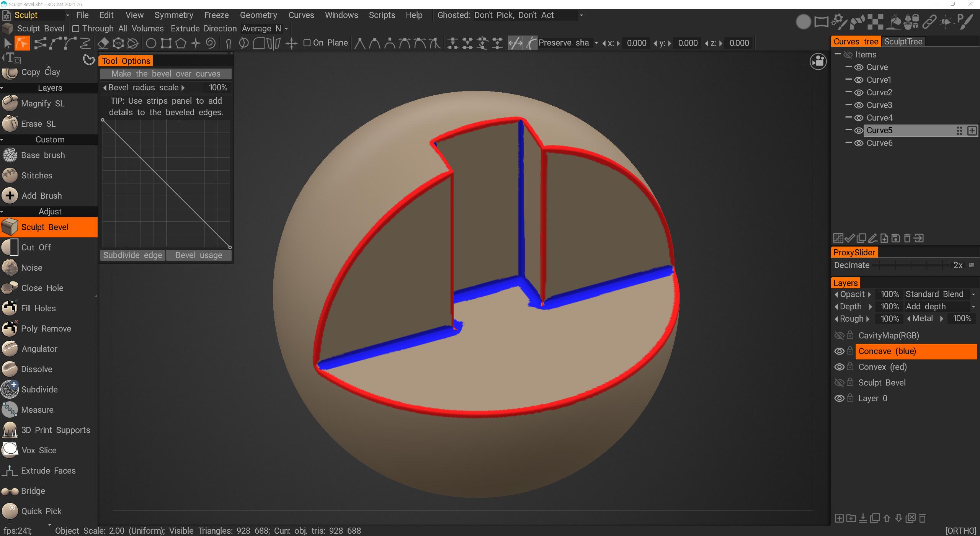Activate the Angulator tool
Screen dimensions: 980x536
39,349
